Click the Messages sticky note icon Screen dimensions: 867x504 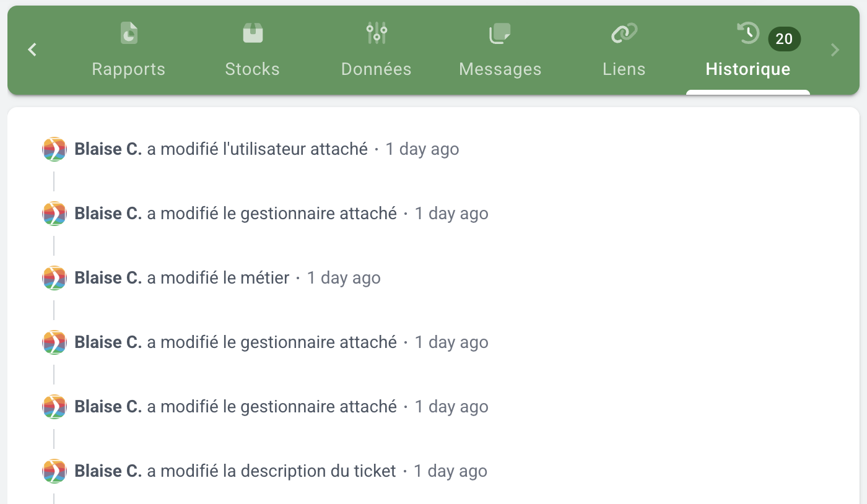pyautogui.click(x=500, y=33)
